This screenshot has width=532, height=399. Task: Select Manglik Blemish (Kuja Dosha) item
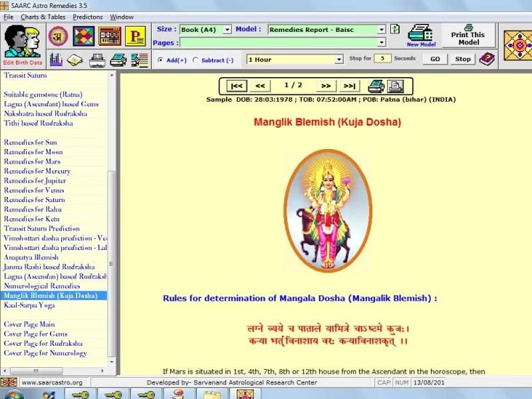pyautogui.click(x=54, y=295)
